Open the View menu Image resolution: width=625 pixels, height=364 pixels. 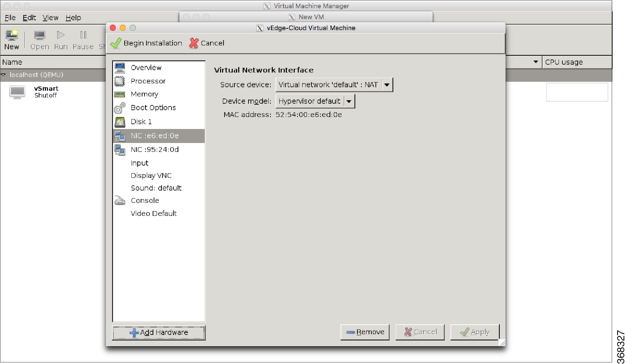point(50,17)
